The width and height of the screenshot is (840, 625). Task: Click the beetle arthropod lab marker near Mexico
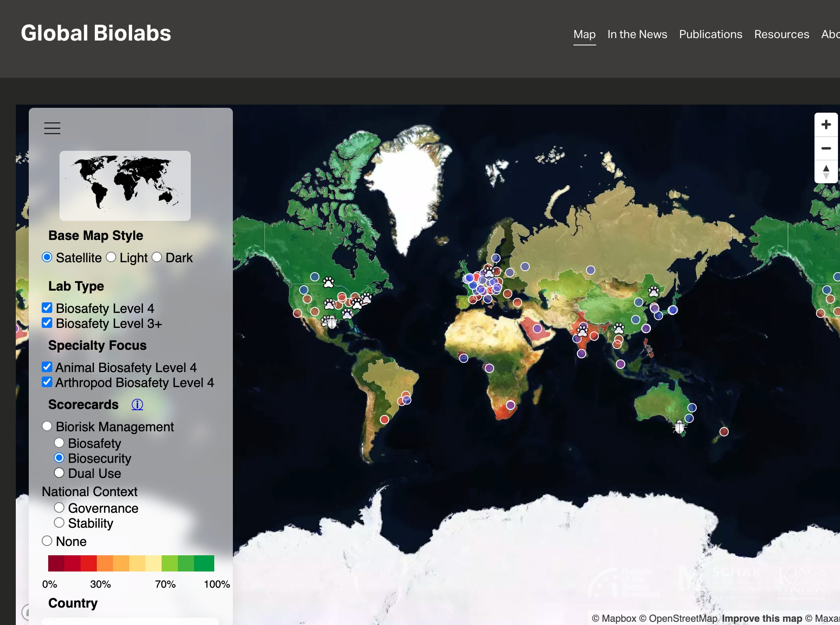pos(331,323)
